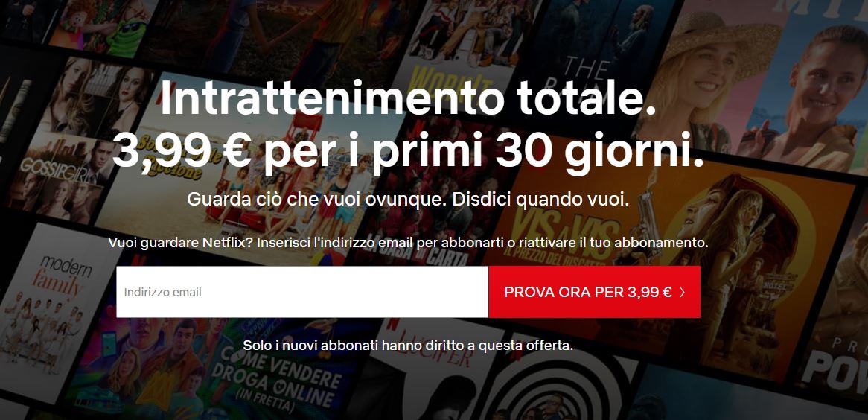The height and width of the screenshot is (420, 868).
Task: Focus the Indirizzo email input field
Action: pos(302,292)
